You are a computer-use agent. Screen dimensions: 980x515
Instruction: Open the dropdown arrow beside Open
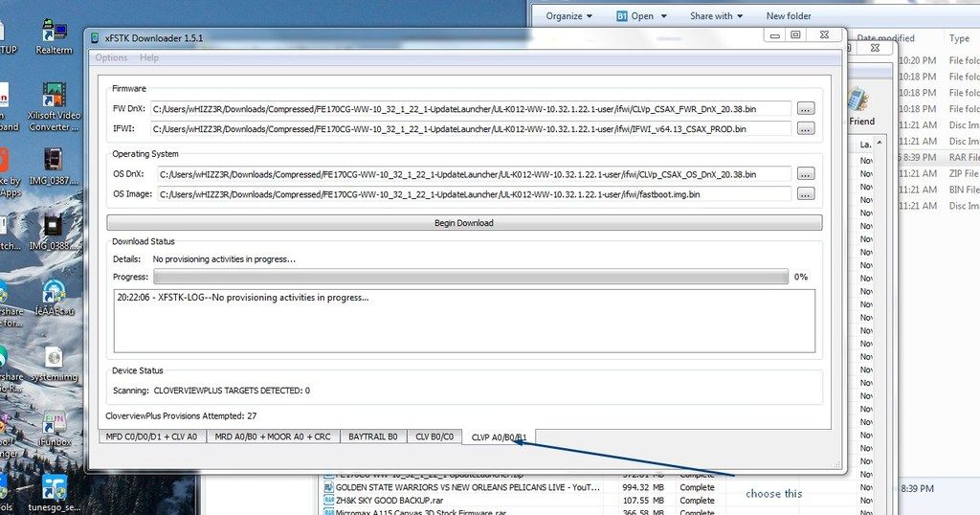(662, 16)
